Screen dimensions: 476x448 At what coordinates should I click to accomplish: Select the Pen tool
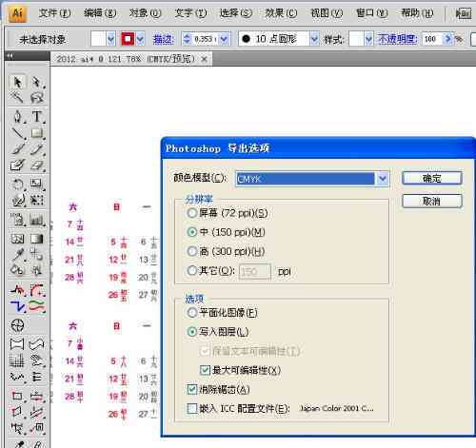(17, 117)
